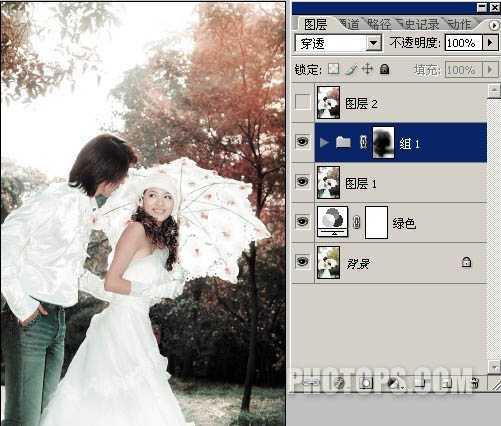Expand the 组 1 group triangle
The image size is (501, 426).
[x=323, y=143]
